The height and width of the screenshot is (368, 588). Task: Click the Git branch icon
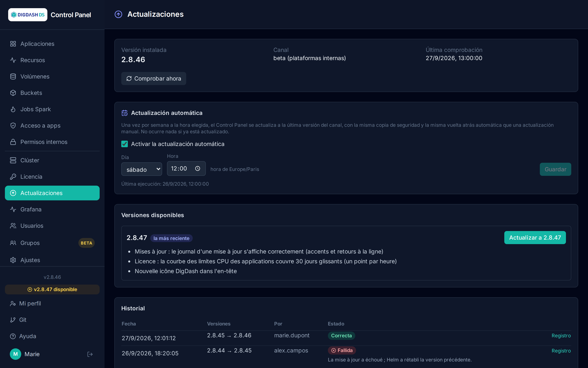13,320
